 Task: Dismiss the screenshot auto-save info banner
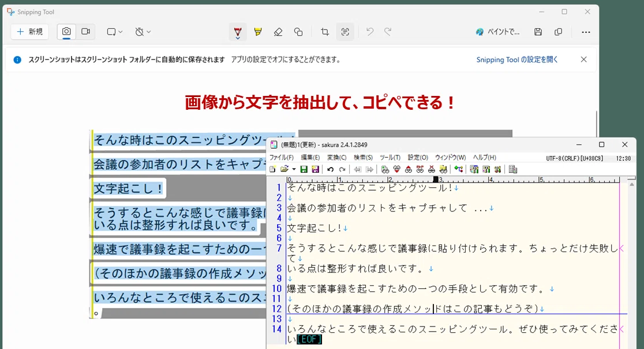583,60
